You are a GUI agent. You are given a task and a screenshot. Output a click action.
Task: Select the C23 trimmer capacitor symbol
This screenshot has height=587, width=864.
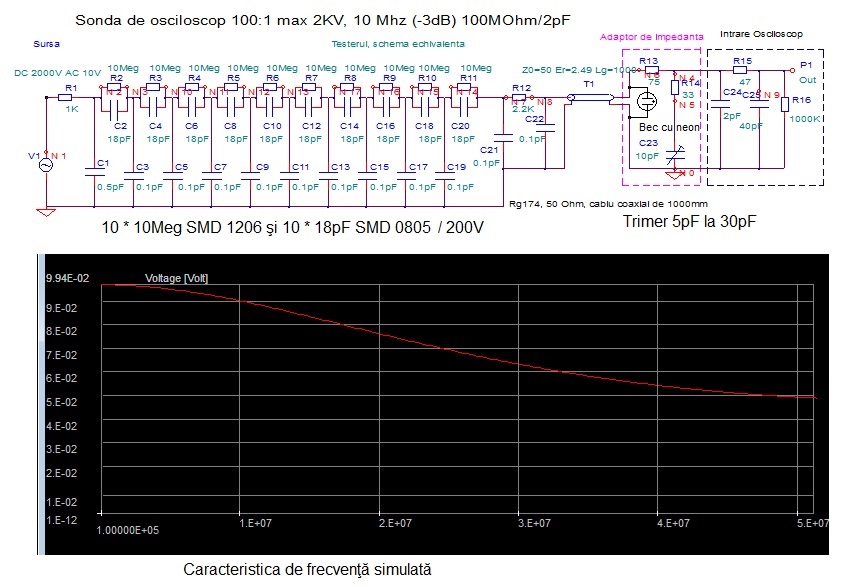(x=674, y=156)
